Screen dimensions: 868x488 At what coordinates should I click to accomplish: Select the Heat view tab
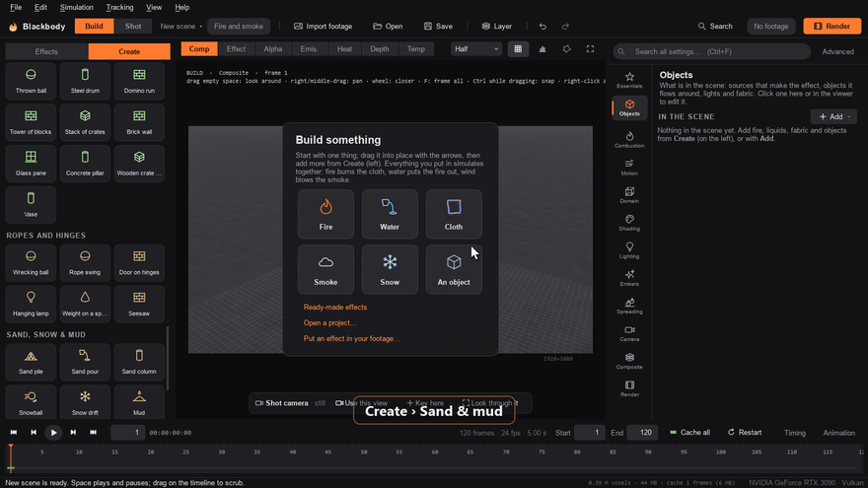pyautogui.click(x=344, y=48)
